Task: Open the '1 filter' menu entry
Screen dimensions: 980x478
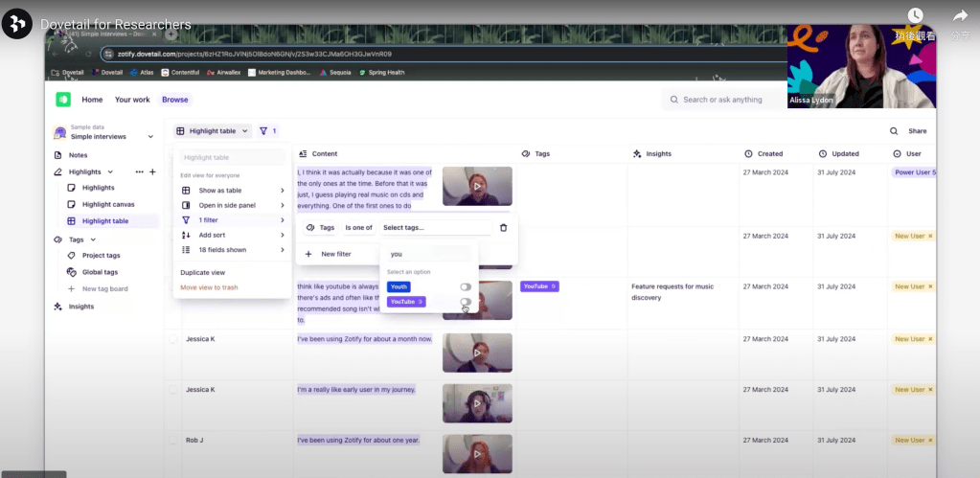Action: click(233, 220)
